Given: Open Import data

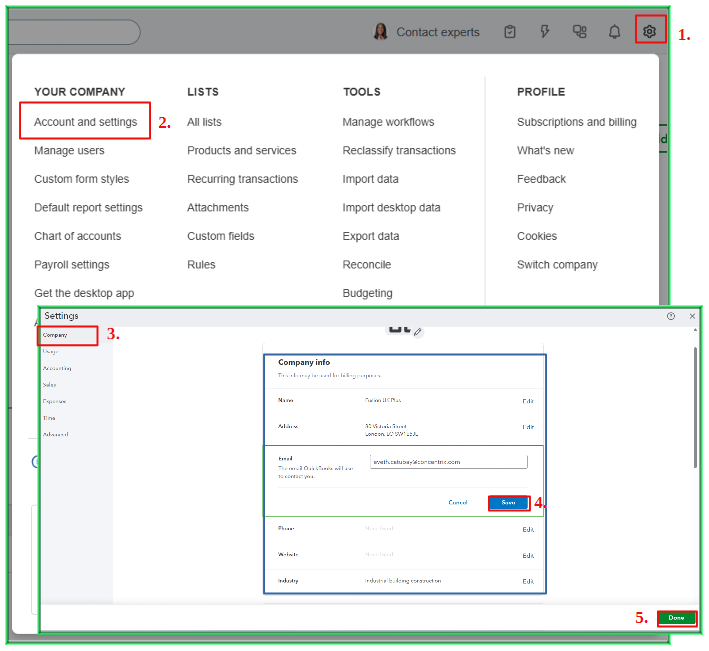Looking at the screenshot, I should pyautogui.click(x=370, y=179).
